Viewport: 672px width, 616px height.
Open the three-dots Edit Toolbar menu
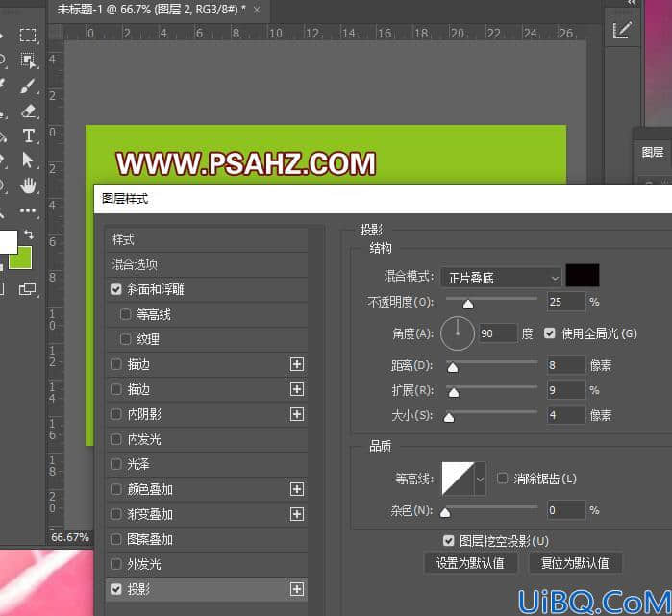[x=28, y=210]
